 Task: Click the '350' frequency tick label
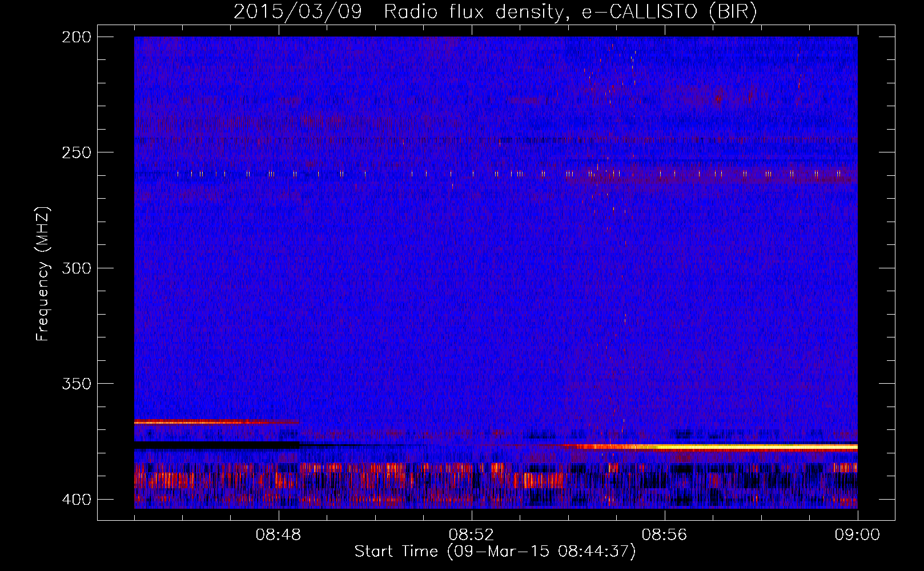click(77, 383)
